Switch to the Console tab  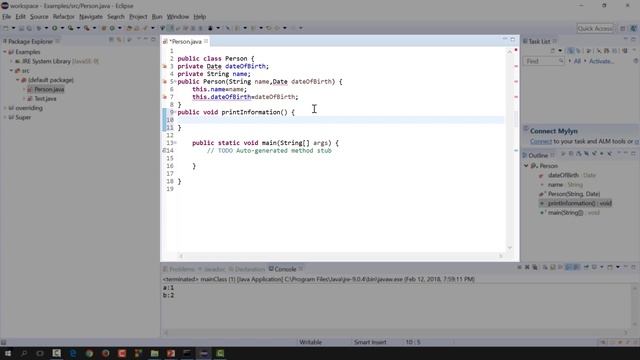coord(285,269)
